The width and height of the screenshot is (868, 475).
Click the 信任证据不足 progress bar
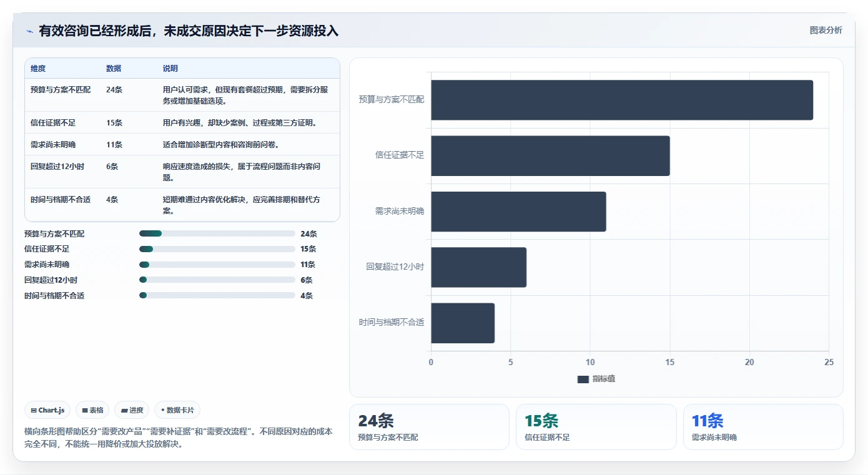point(217,249)
